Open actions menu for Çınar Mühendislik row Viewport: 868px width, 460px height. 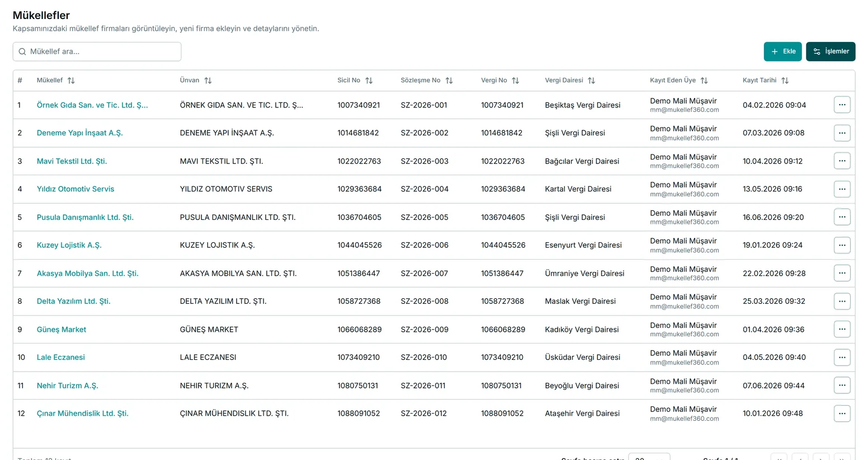[x=842, y=414]
